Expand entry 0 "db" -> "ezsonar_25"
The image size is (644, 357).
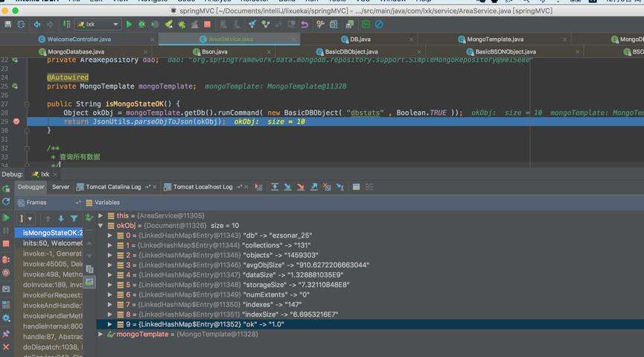(x=110, y=236)
